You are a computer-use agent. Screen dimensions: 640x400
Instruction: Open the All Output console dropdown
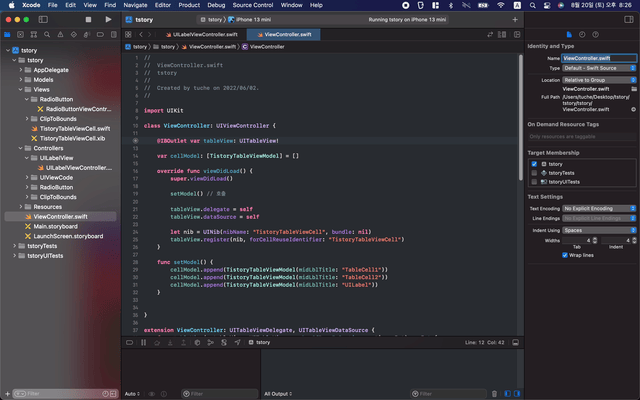pos(278,394)
